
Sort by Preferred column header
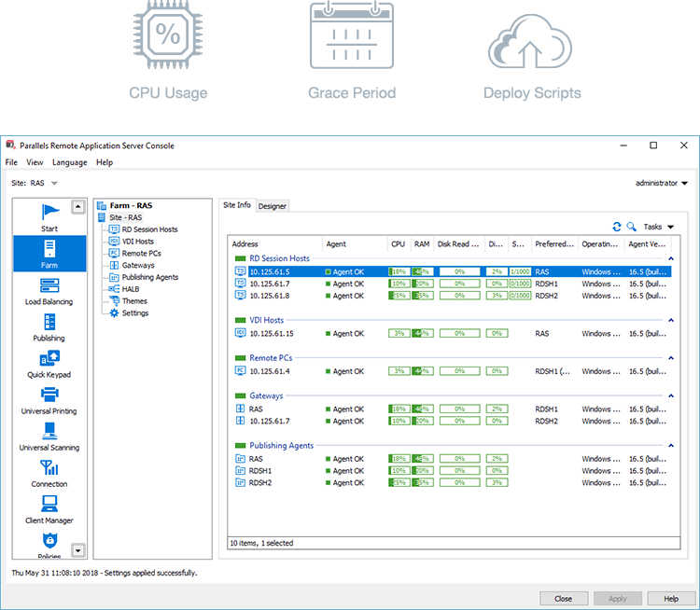click(x=555, y=244)
